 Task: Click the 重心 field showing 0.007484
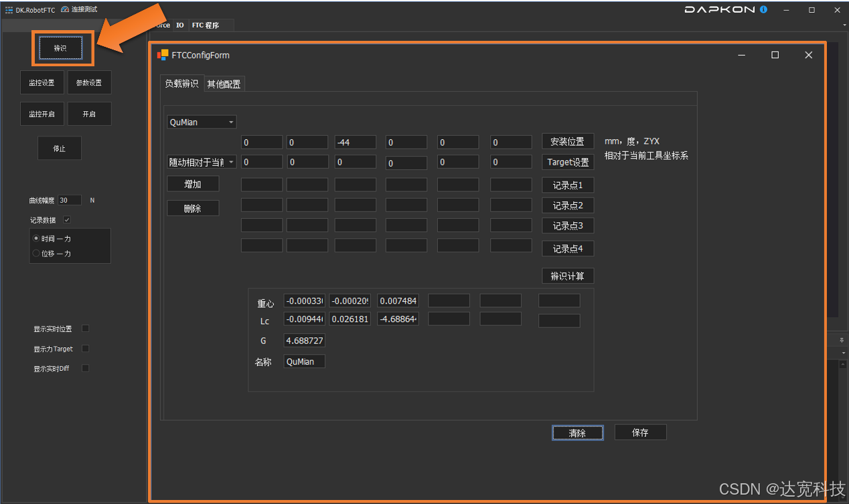coord(398,301)
